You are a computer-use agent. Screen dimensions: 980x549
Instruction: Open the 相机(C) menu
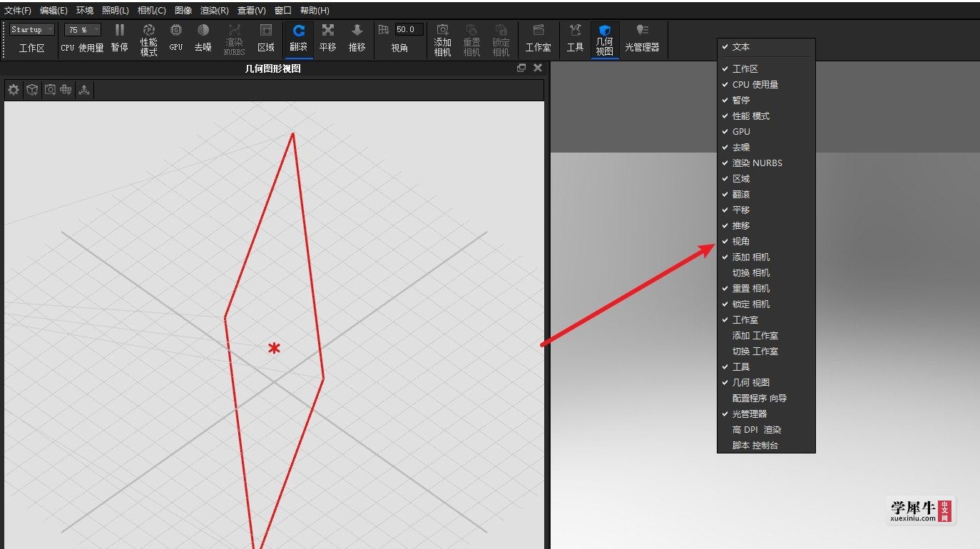151,11
